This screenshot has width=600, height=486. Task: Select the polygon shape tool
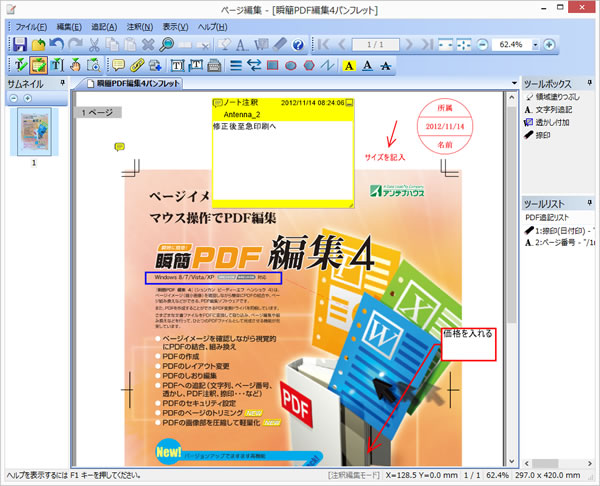(309, 66)
